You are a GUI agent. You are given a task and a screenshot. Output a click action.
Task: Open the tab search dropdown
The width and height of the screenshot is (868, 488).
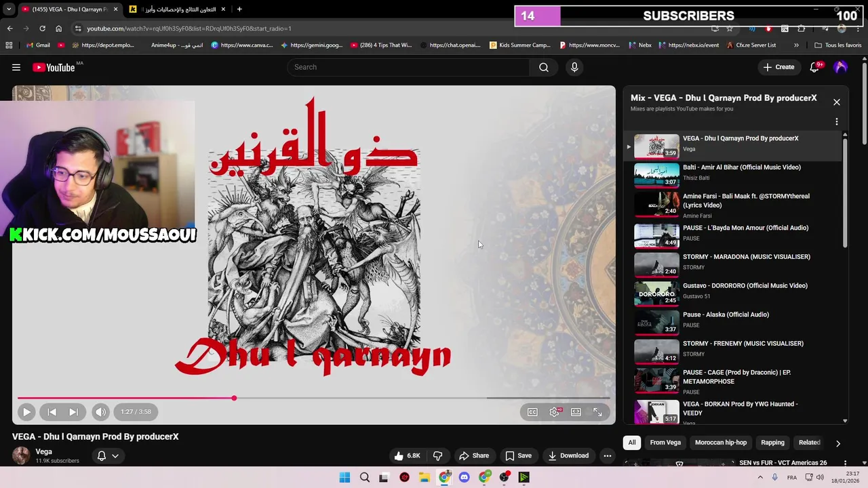[9, 9]
